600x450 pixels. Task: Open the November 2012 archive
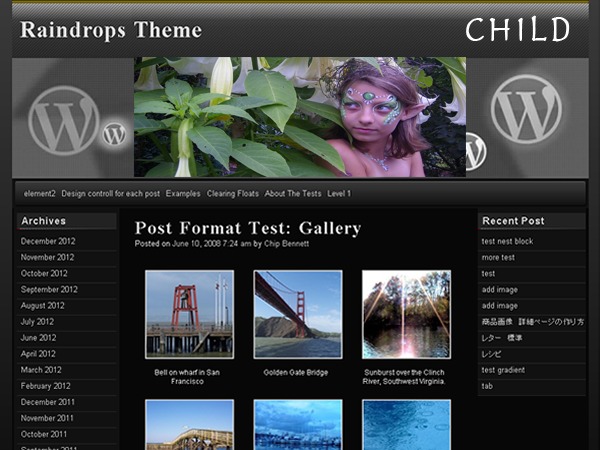tap(47, 257)
